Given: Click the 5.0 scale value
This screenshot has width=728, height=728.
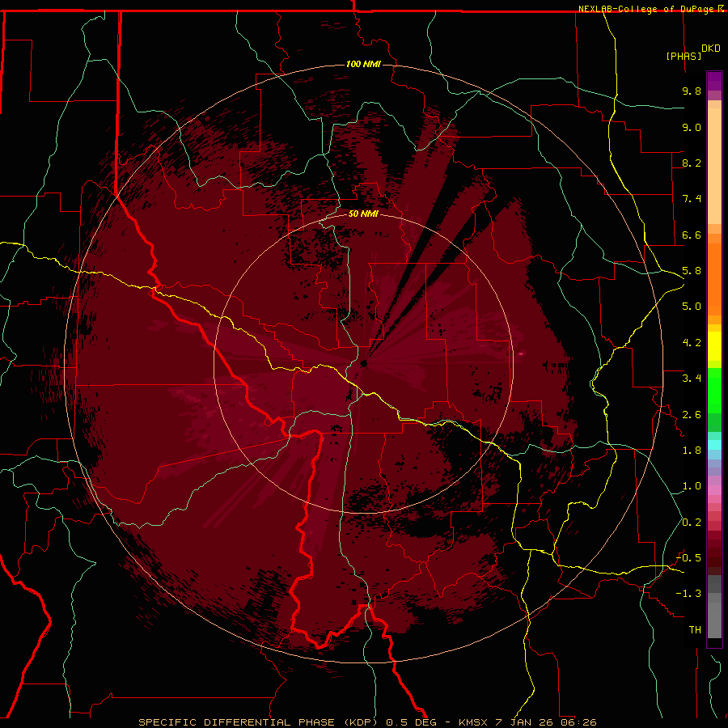Looking at the screenshot, I should (x=692, y=307).
